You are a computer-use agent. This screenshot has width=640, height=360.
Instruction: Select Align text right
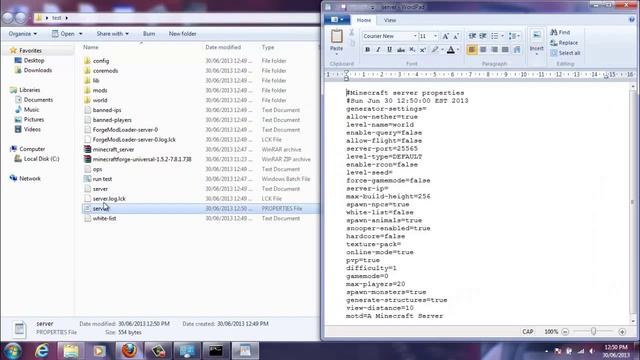(x=494, y=50)
